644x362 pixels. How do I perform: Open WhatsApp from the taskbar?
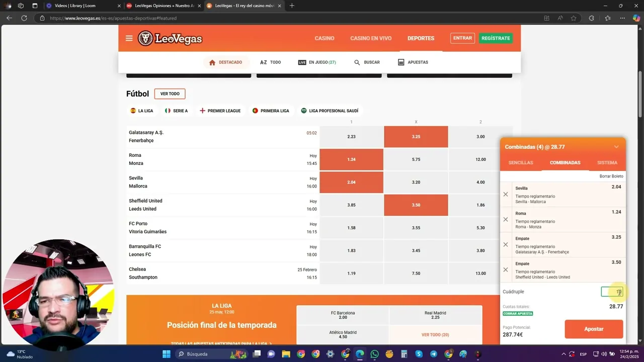tap(374, 354)
